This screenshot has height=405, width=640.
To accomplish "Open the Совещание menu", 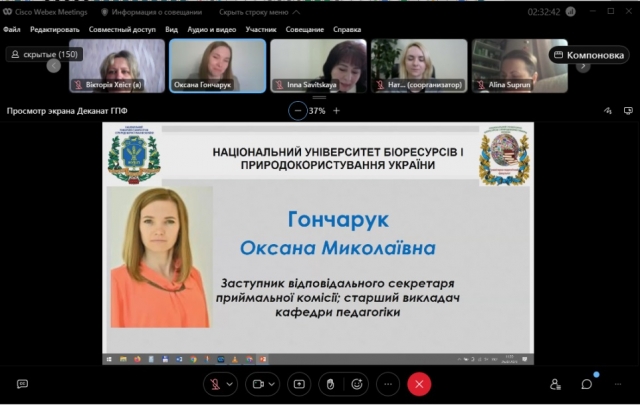I will coord(304,29).
